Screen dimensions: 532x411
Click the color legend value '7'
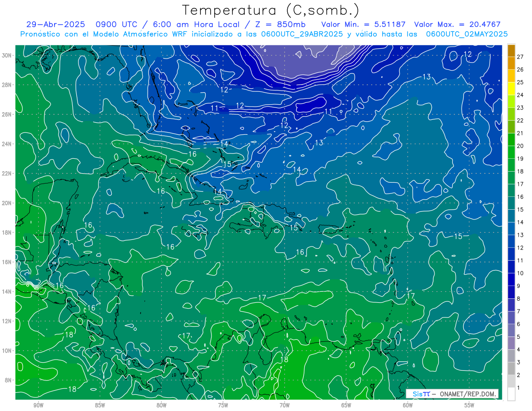pyautogui.click(x=519, y=311)
